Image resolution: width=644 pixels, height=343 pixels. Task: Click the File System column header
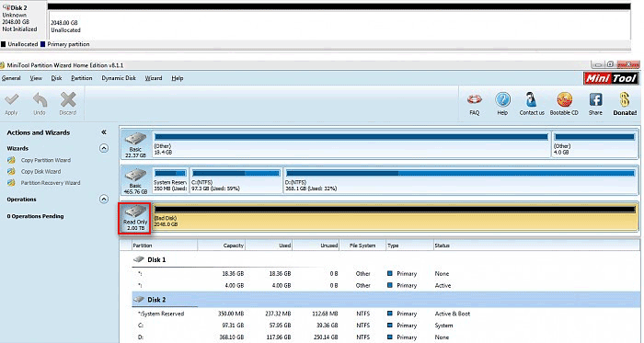(362, 246)
